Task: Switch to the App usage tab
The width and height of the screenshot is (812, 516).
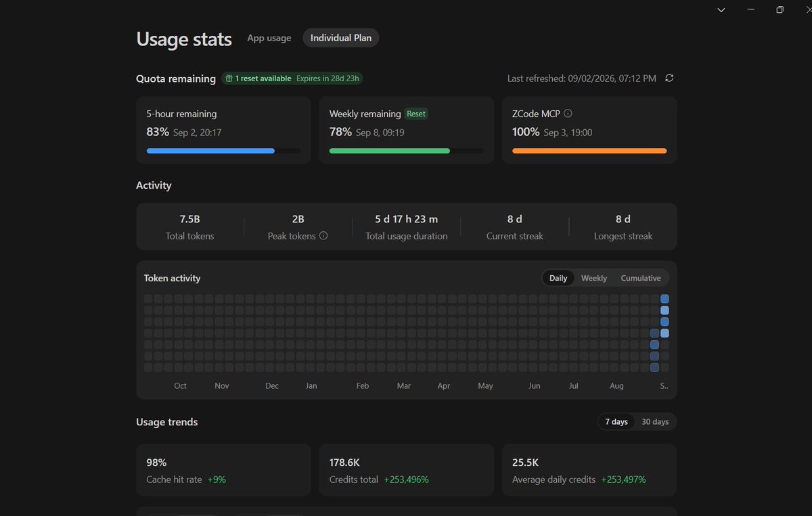Action: click(269, 38)
